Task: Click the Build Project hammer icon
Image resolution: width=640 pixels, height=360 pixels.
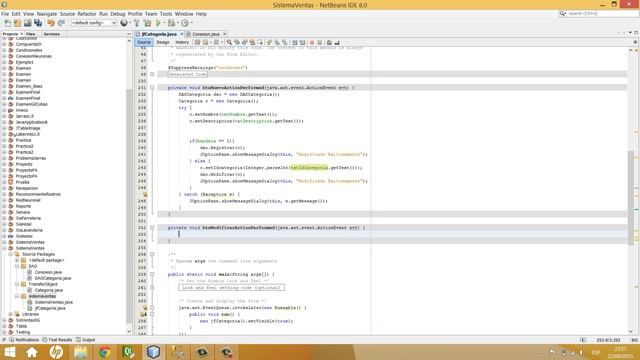Action: coord(137,23)
